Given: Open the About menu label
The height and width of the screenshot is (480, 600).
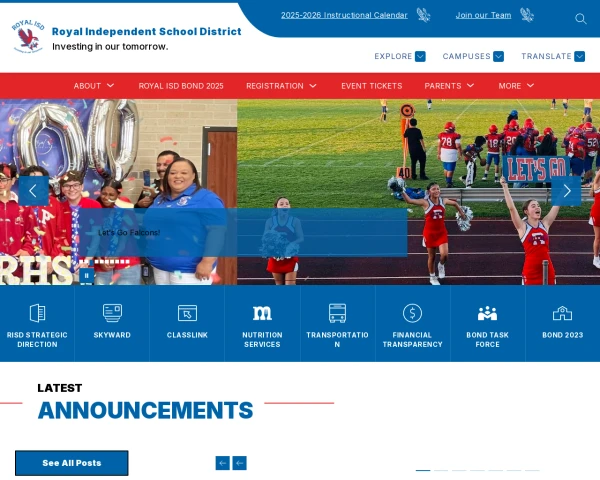Looking at the screenshot, I should (87, 86).
